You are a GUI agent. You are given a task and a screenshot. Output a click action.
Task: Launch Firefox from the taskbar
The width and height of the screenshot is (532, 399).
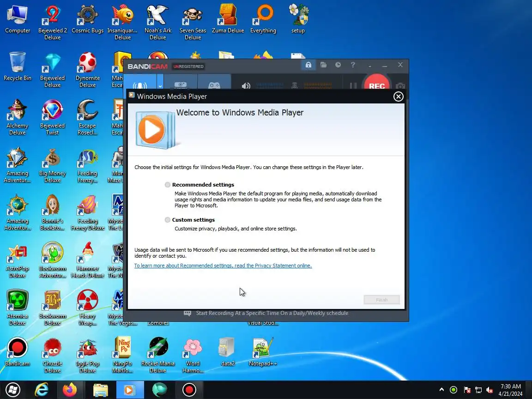(70, 390)
